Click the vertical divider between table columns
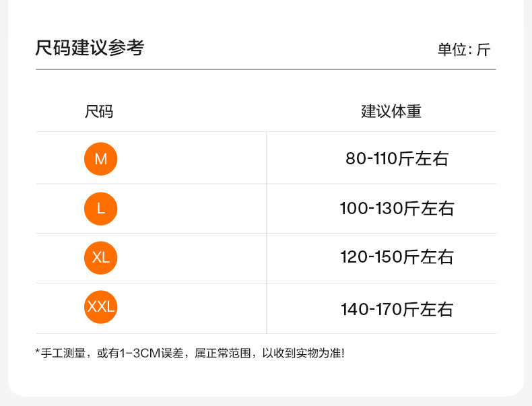The image size is (532, 406). point(267,232)
